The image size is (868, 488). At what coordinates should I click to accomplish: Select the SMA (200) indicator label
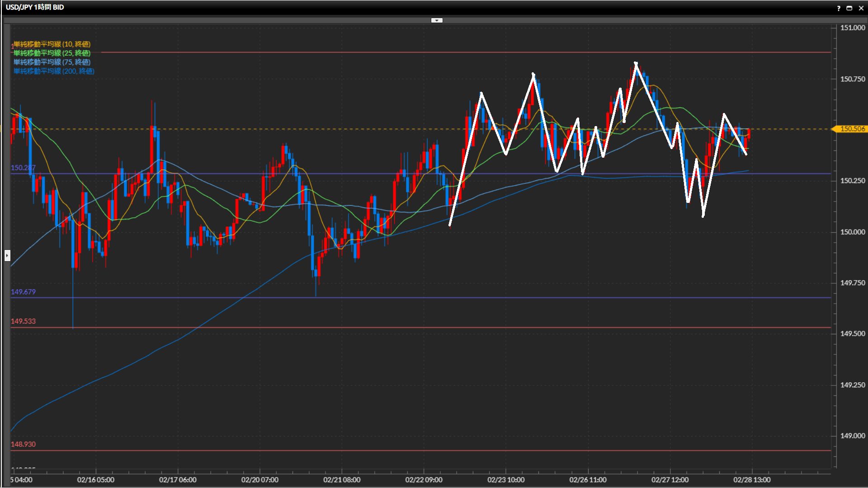pos(54,71)
